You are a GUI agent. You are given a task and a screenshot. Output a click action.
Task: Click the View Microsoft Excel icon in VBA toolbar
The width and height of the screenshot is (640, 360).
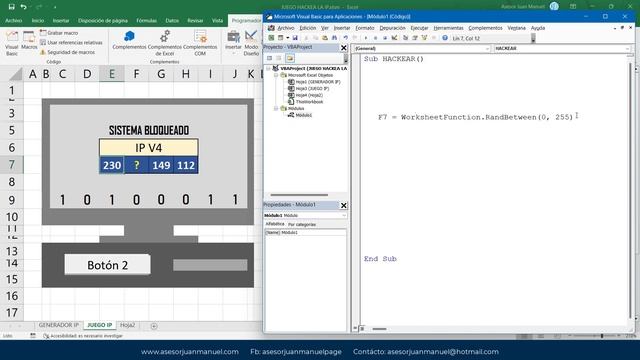tap(271, 38)
